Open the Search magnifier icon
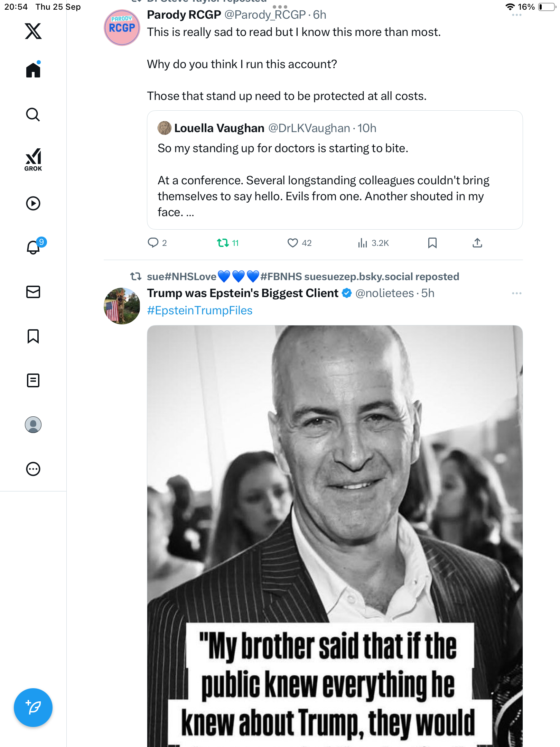 point(33,114)
